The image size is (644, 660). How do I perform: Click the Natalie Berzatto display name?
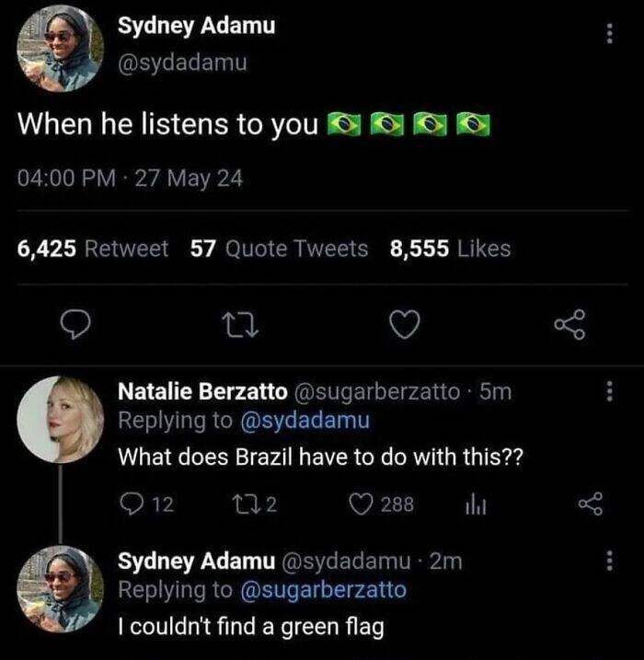coord(202,392)
